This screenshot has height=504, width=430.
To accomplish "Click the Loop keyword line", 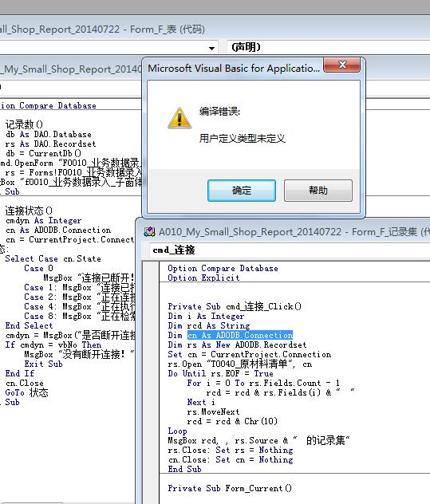I will [x=177, y=431].
